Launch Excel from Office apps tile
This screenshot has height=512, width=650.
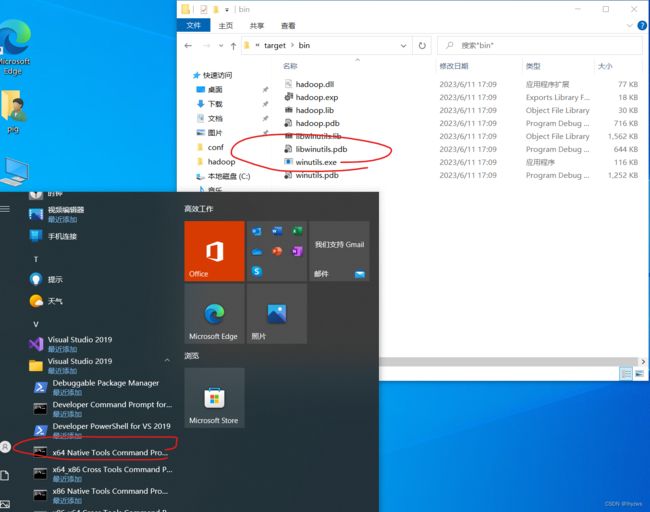[x=297, y=231]
